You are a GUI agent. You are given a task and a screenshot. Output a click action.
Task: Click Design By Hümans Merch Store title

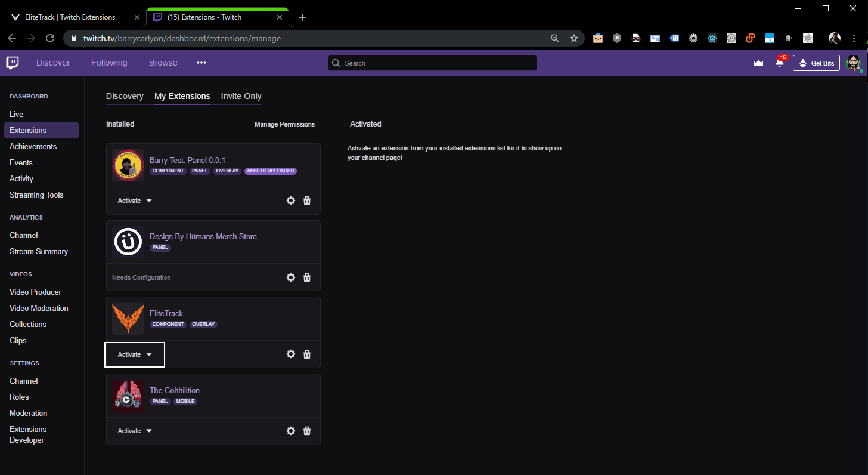[x=203, y=236]
